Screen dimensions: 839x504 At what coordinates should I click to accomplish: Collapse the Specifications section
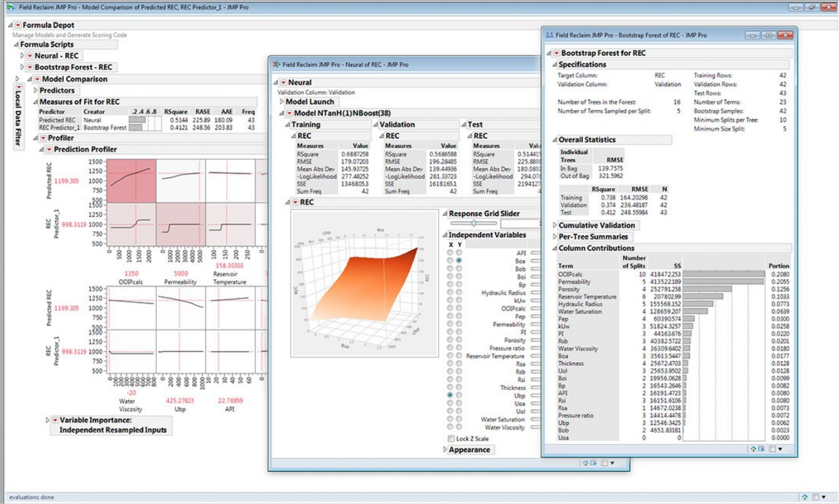click(554, 65)
